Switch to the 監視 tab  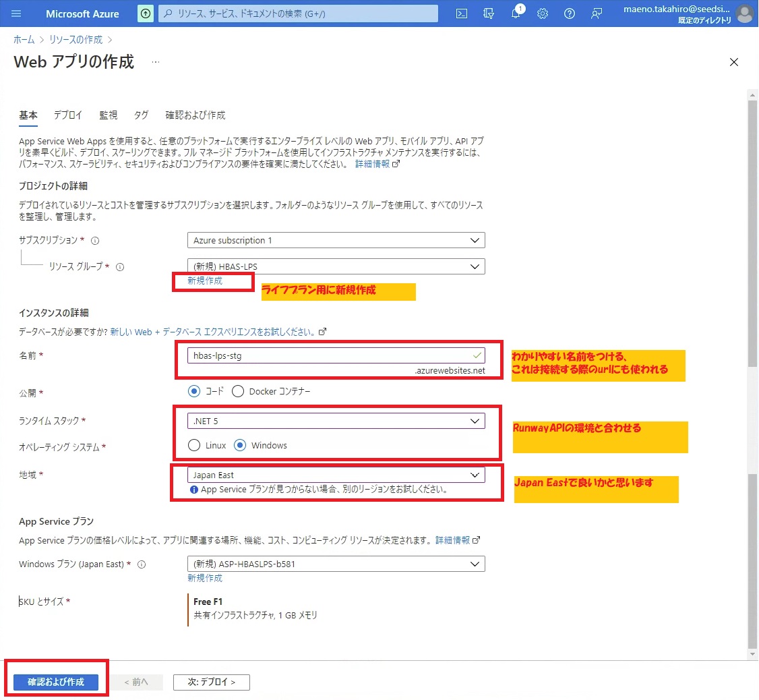[x=108, y=115]
